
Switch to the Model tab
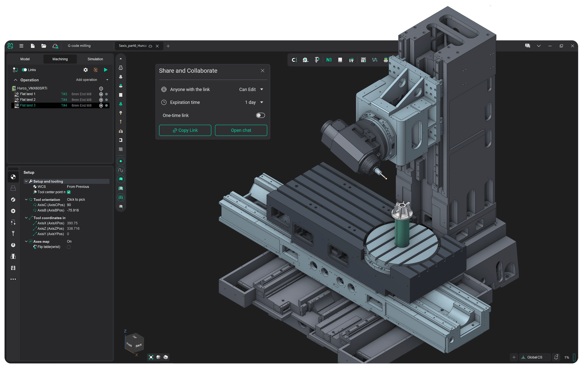(25, 59)
